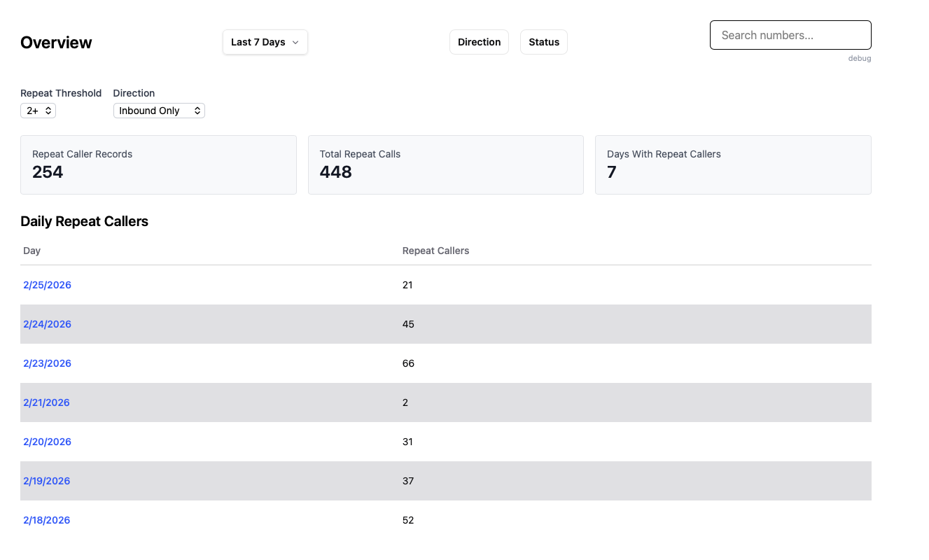Click the small debug link
The image size is (929, 560).
pos(859,59)
